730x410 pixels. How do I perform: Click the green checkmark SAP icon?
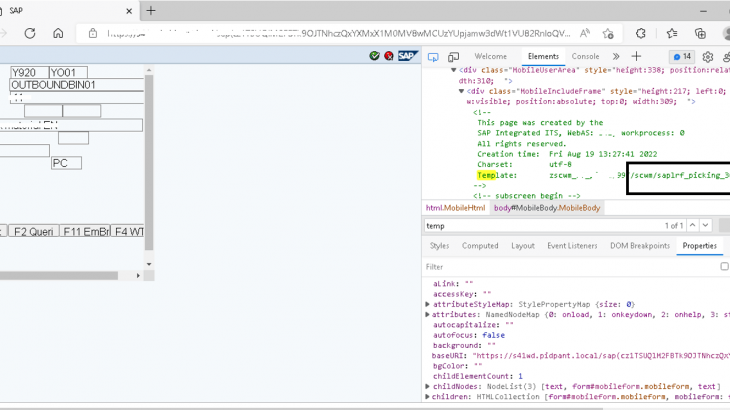click(374, 56)
